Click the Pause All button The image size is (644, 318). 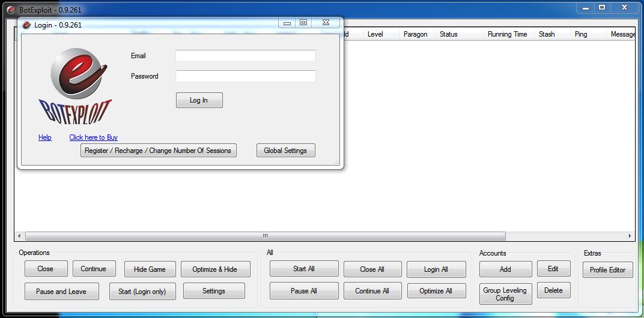[x=304, y=290]
